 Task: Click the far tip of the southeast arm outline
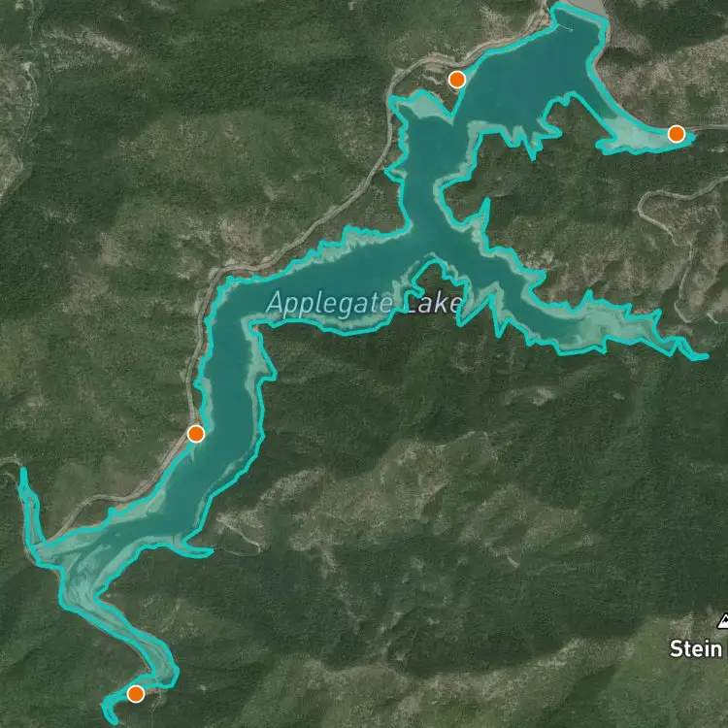tap(704, 356)
